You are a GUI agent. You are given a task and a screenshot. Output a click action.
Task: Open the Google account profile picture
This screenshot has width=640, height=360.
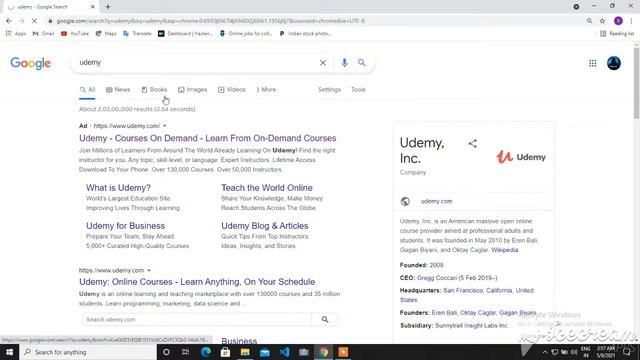tap(614, 63)
